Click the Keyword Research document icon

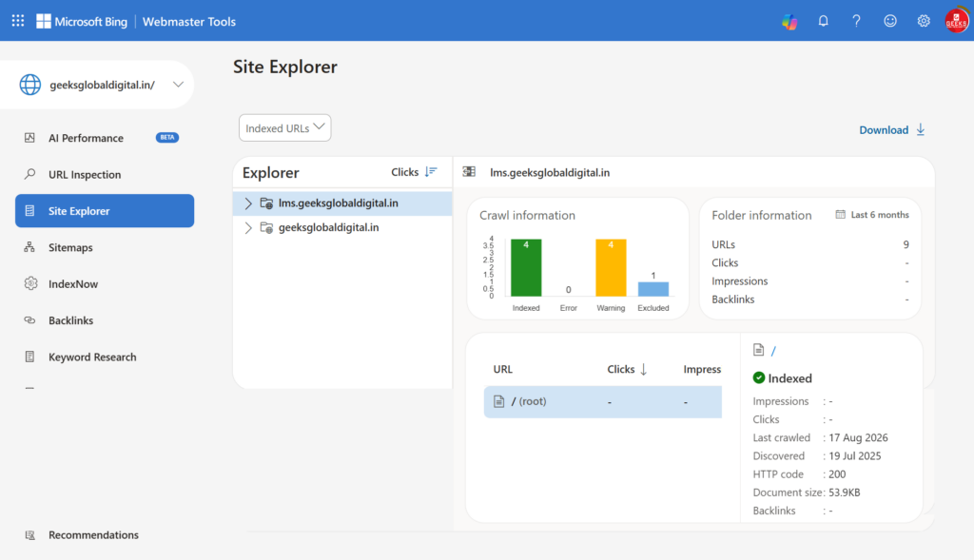tap(29, 357)
